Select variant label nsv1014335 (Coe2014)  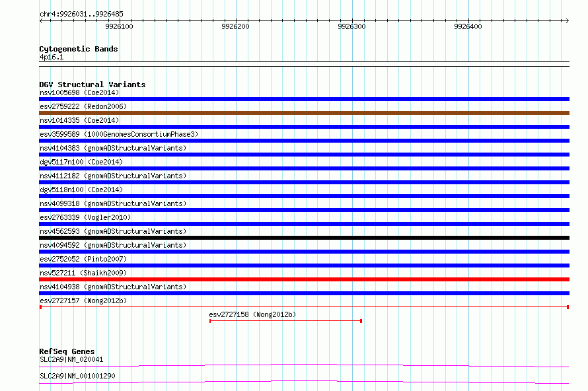[79, 120]
